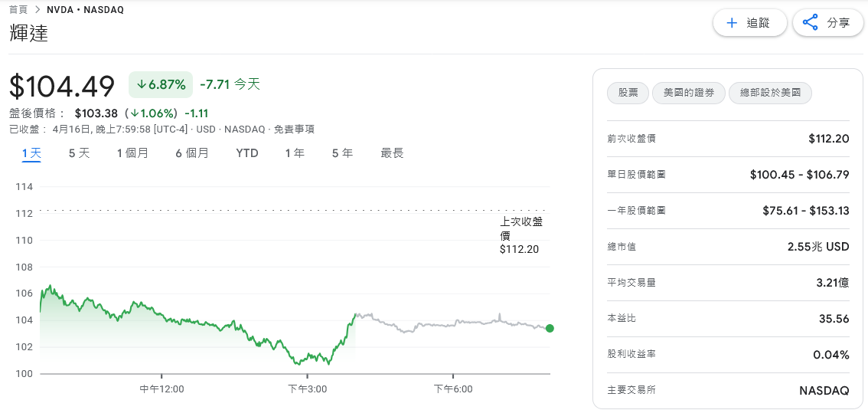Click the 平均交易量 row label

point(631,283)
